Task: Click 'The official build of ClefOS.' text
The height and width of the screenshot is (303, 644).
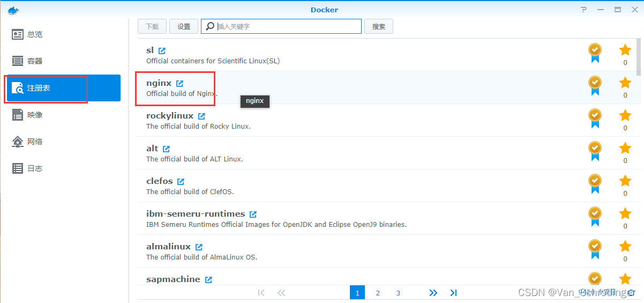Action: pos(190,192)
